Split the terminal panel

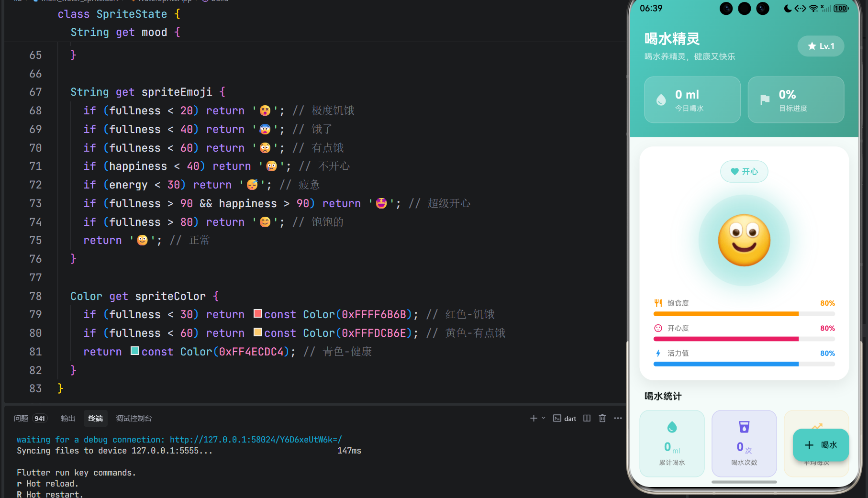pyautogui.click(x=587, y=418)
